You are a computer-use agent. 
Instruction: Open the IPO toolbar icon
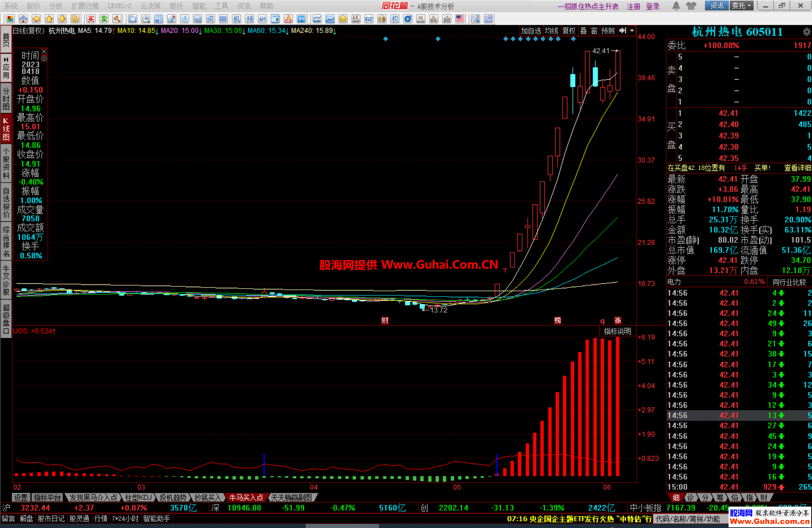click(301, 19)
